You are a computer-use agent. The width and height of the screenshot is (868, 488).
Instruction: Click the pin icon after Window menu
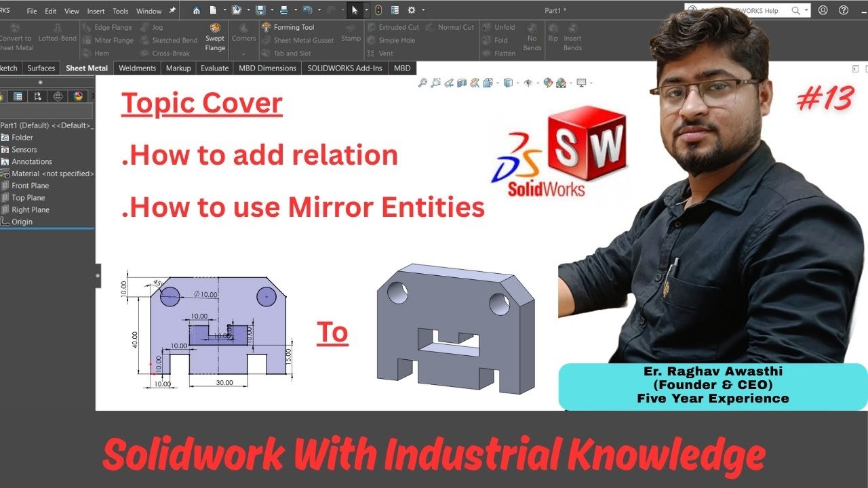(x=172, y=11)
